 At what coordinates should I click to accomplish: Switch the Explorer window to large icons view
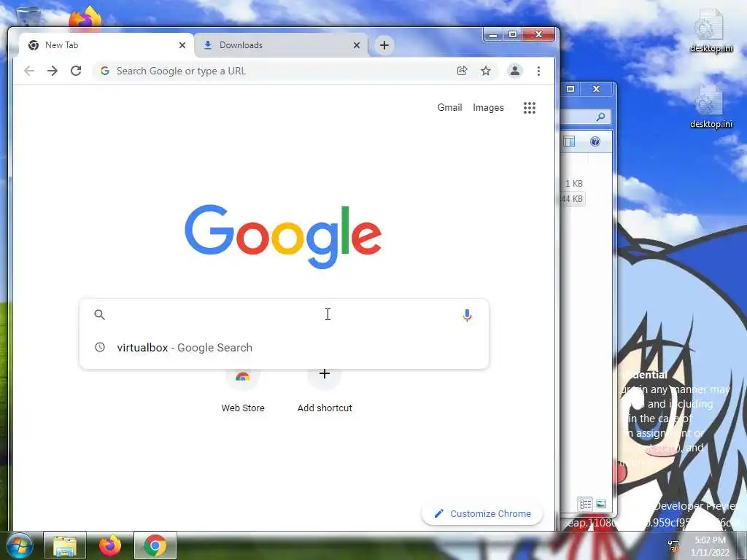coord(601,504)
